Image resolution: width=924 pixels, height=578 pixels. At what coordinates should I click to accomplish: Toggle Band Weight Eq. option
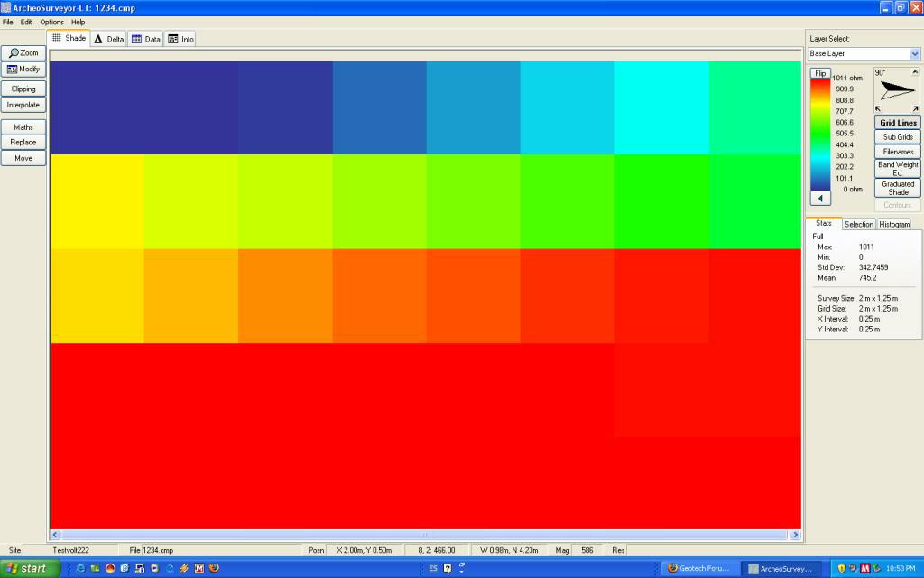coord(898,169)
